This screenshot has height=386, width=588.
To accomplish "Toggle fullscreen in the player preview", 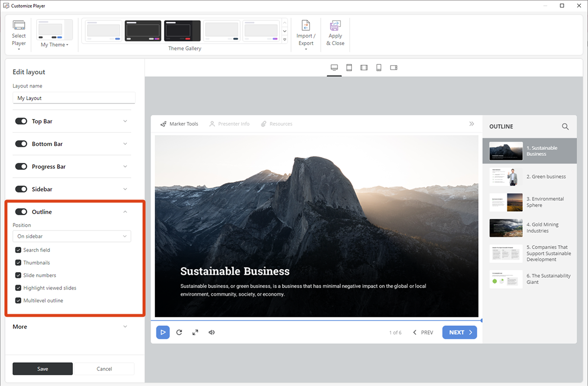I will click(196, 333).
